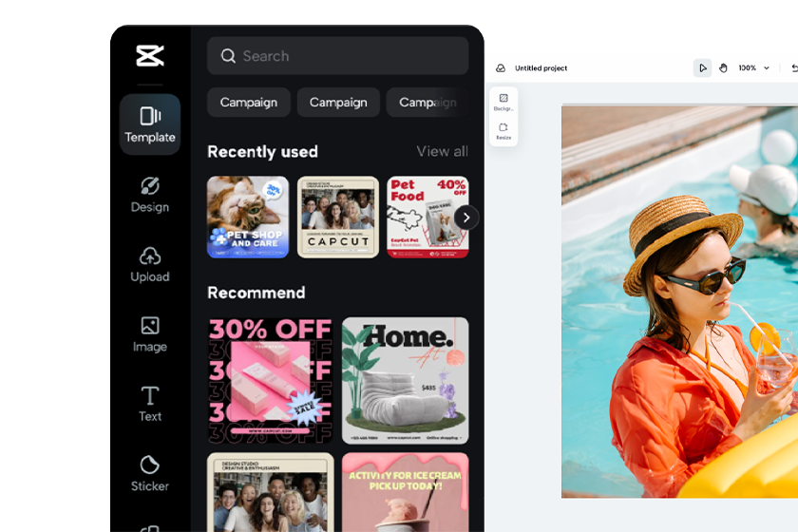
Task: Open the 100% zoom dropdown
Action: click(x=753, y=67)
